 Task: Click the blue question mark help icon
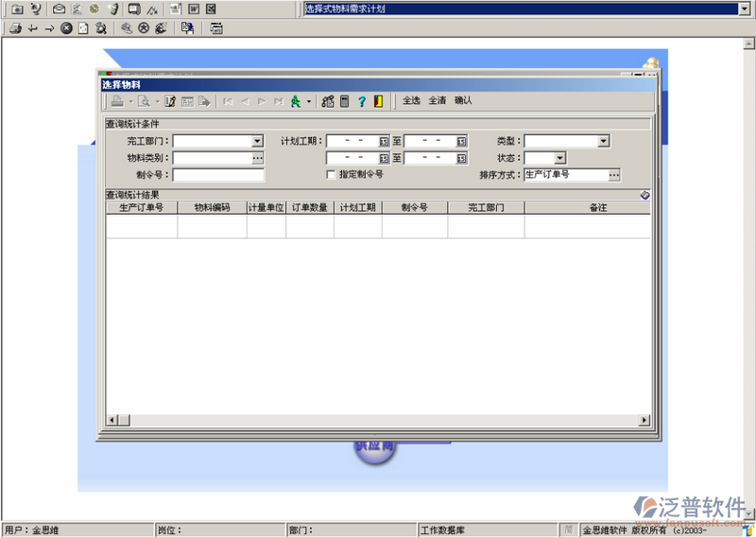pos(361,101)
